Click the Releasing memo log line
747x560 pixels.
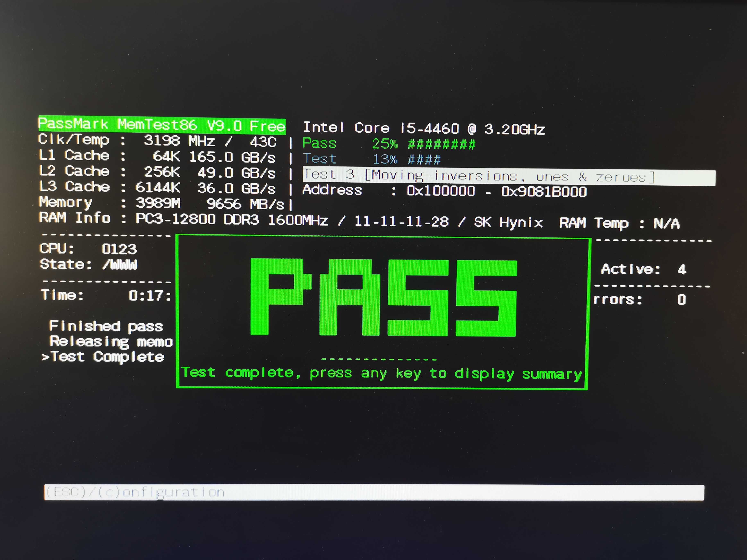tap(111, 342)
